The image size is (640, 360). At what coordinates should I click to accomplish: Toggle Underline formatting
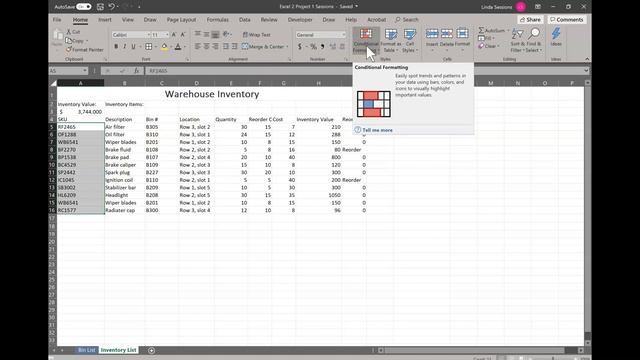(133, 47)
